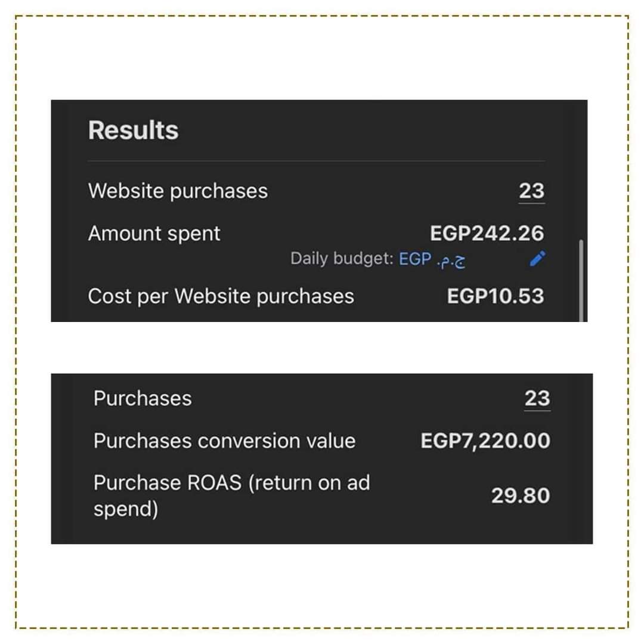This screenshot has width=644, height=644.
Task: Select the Purchase ROAS label text
Action: 231,496
